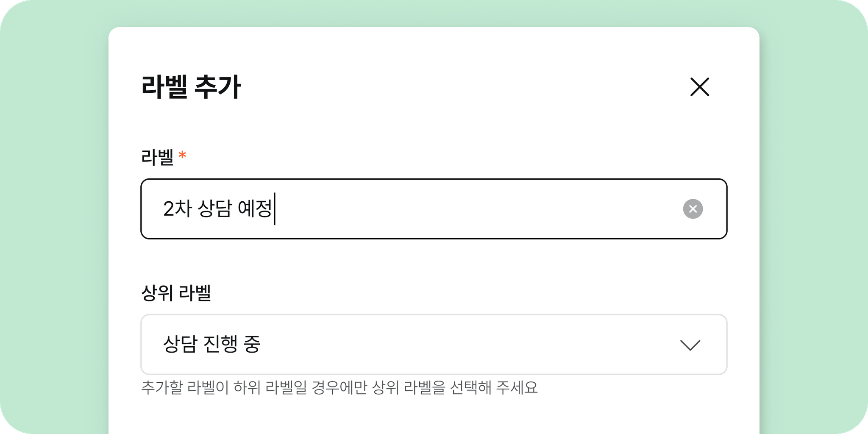Viewport: 868px width, 434px height.
Task: Click 선택해 주세요 in the hint text
Action: (494, 388)
